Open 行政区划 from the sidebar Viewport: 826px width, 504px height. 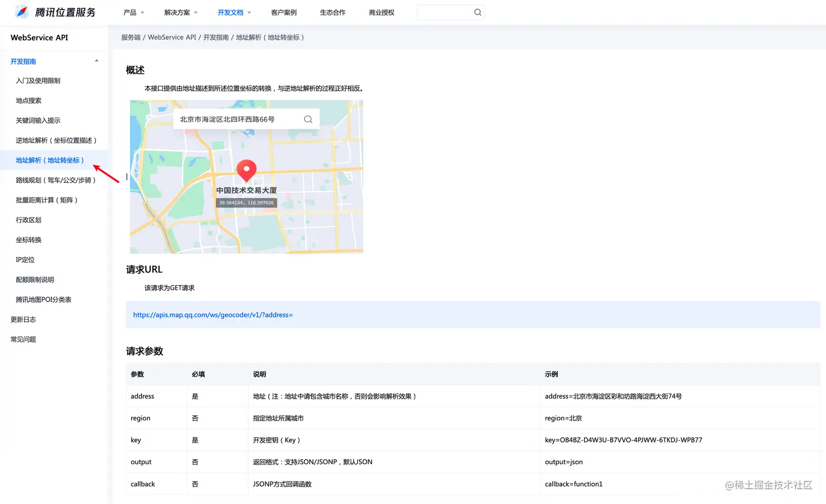[28, 220]
